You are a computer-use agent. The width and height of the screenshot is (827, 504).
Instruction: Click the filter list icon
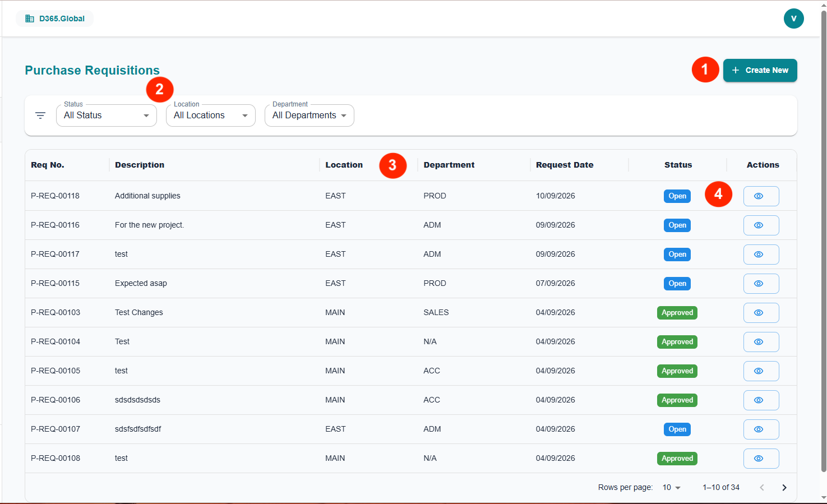tap(40, 115)
